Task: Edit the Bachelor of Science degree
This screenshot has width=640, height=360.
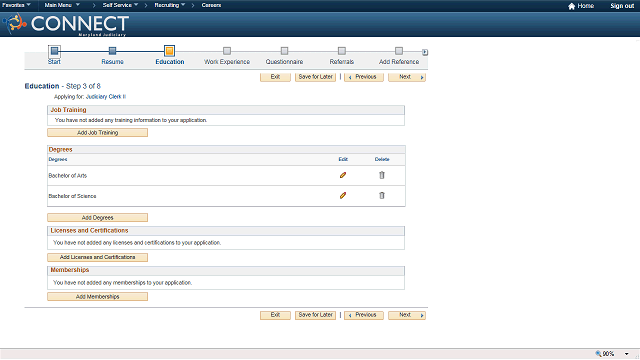Action: click(x=343, y=196)
